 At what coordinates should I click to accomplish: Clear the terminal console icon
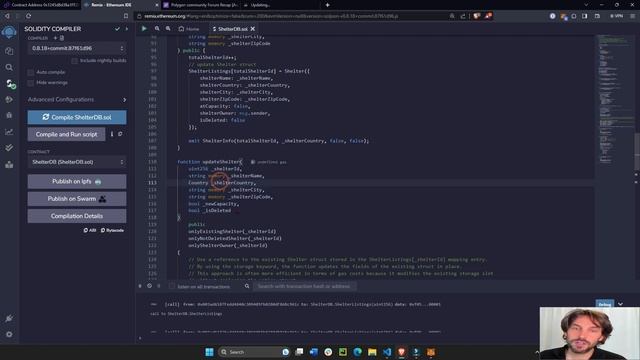(149, 286)
